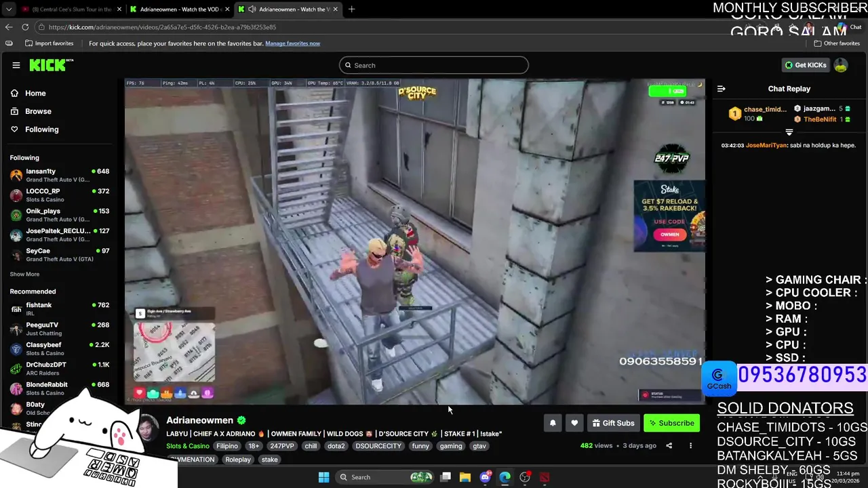Click the Gift Subs button
The image size is (868, 488).
613,423
